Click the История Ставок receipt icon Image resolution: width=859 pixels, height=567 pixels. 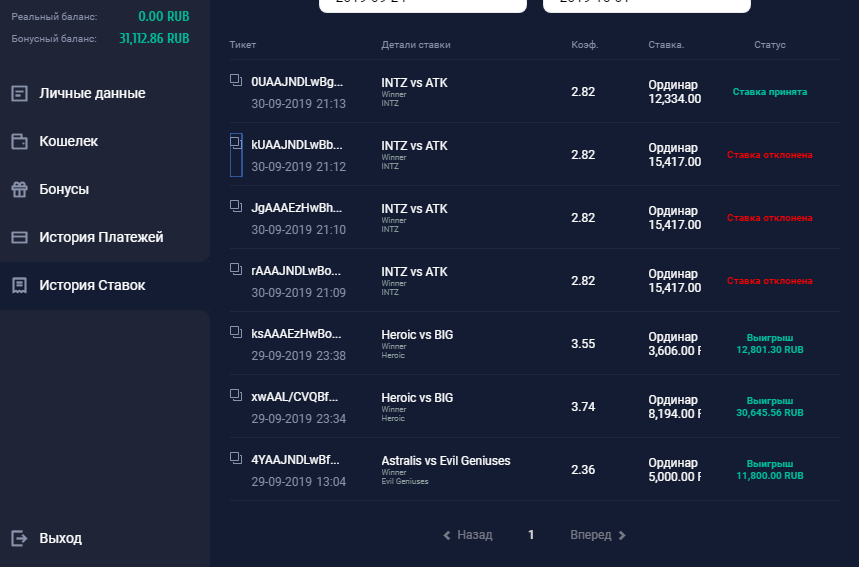[x=20, y=285]
